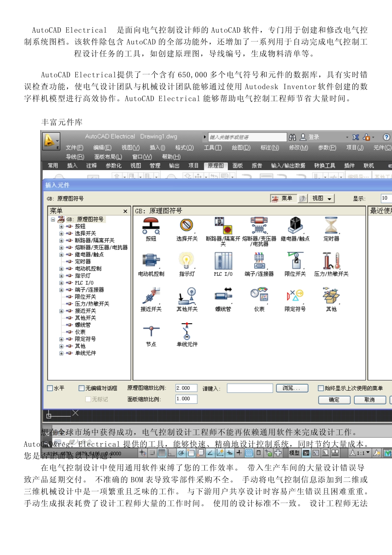Click the 选择开关 selector switch icon
The height and width of the screenshot is (555, 392).
click(187, 225)
